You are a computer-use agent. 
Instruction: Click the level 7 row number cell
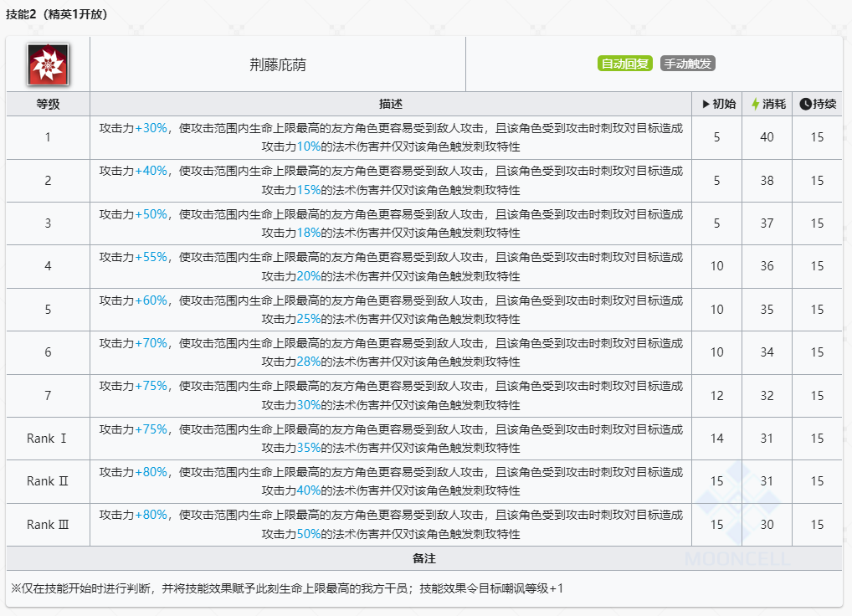pos(48,395)
